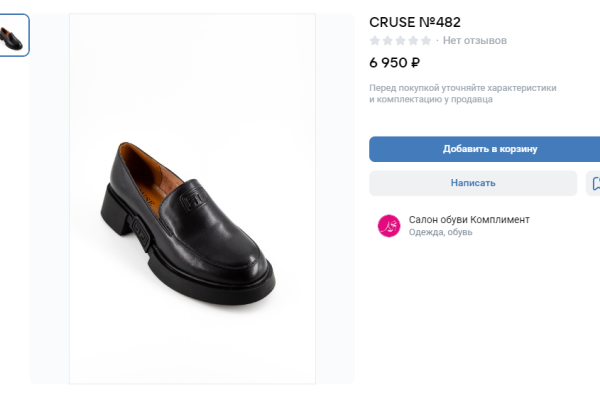Click the Написать message button
600x400 pixels.
pyautogui.click(x=473, y=183)
